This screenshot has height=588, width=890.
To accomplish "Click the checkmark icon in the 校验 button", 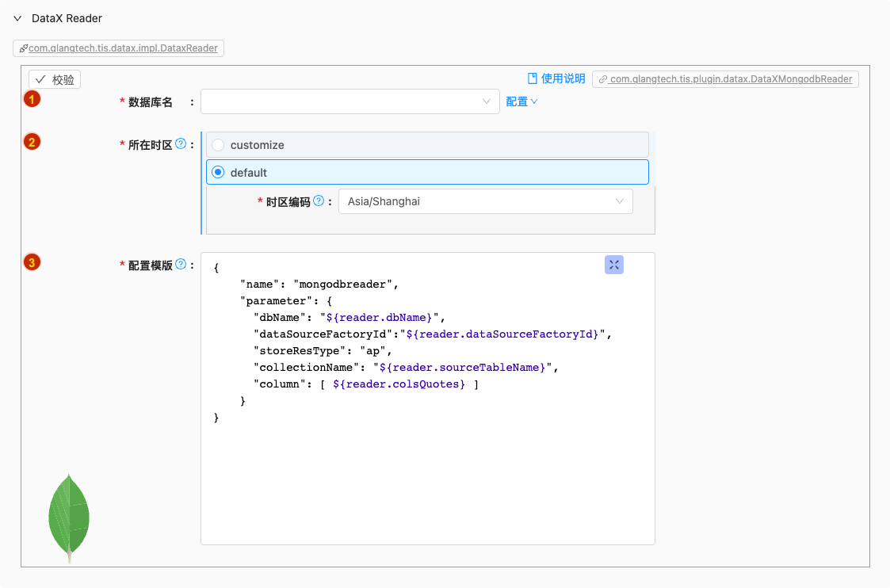I will (40, 79).
